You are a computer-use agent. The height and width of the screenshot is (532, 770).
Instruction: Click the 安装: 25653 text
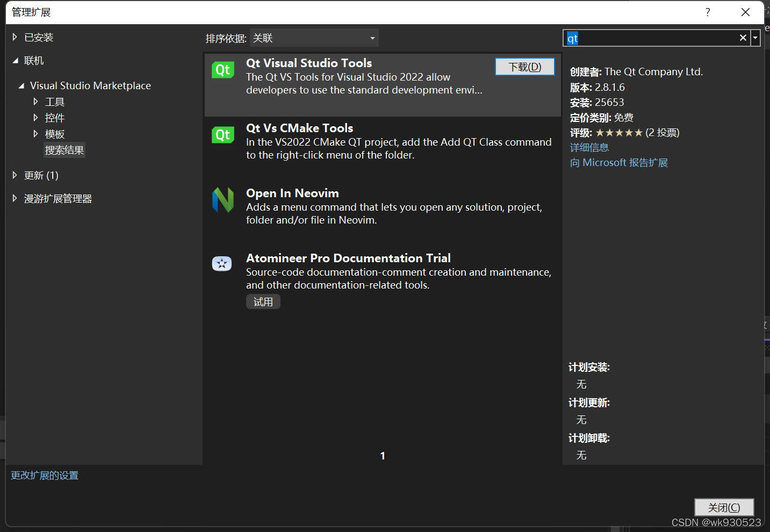click(x=597, y=102)
